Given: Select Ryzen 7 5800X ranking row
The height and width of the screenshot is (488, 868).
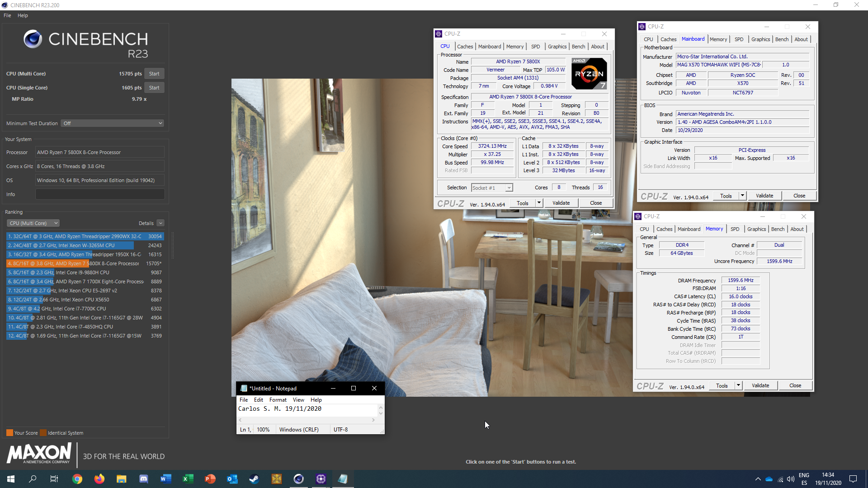Looking at the screenshot, I should (x=85, y=263).
